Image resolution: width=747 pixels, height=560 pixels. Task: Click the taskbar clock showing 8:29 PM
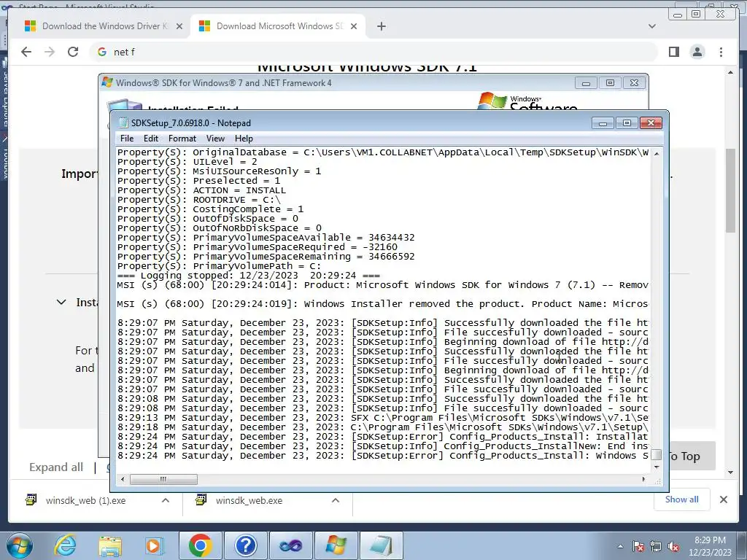[710, 546]
